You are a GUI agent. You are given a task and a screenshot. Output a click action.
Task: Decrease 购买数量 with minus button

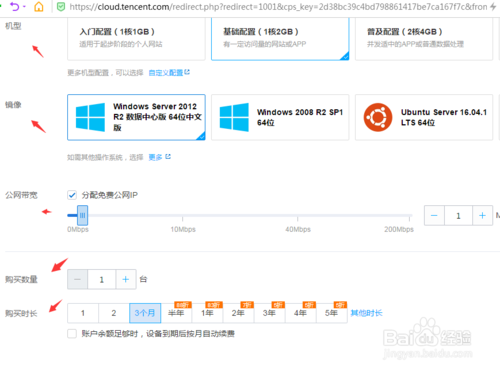coord(77,279)
